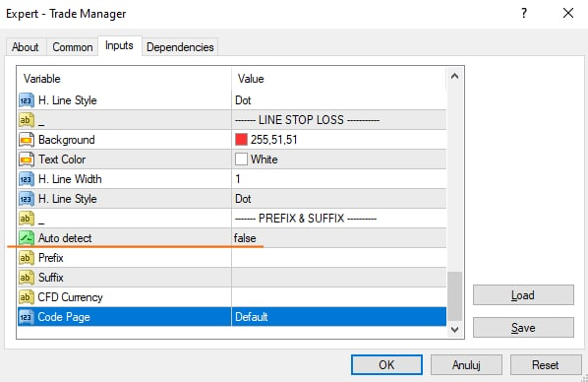Switch to the Common tab
588x382 pixels.
(x=73, y=47)
